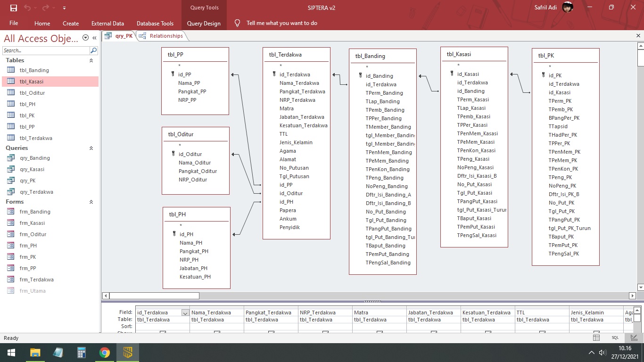Collapse the Forms group in navigation pane

pos(91,202)
